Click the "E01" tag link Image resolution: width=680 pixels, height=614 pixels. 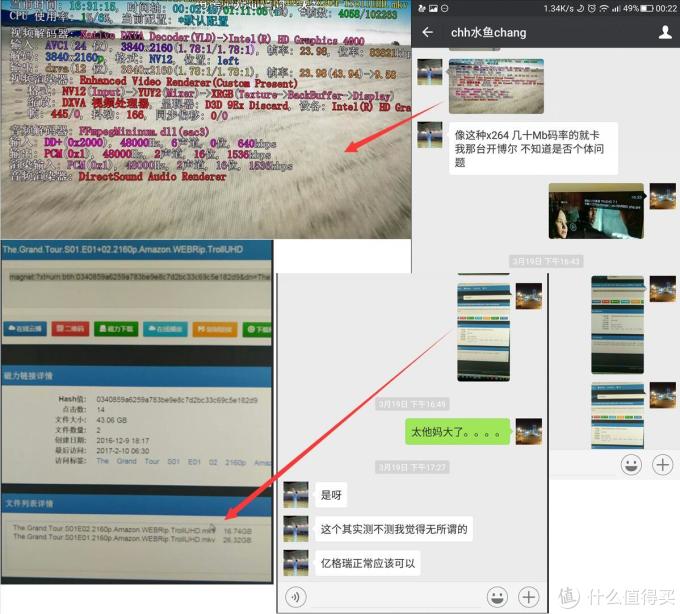click(x=194, y=462)
